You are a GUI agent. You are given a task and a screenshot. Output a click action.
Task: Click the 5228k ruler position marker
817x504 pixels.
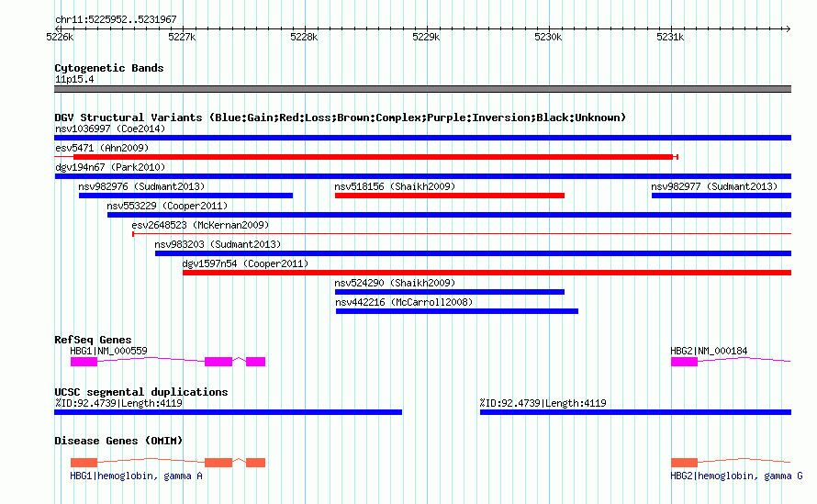coord(304,37)
